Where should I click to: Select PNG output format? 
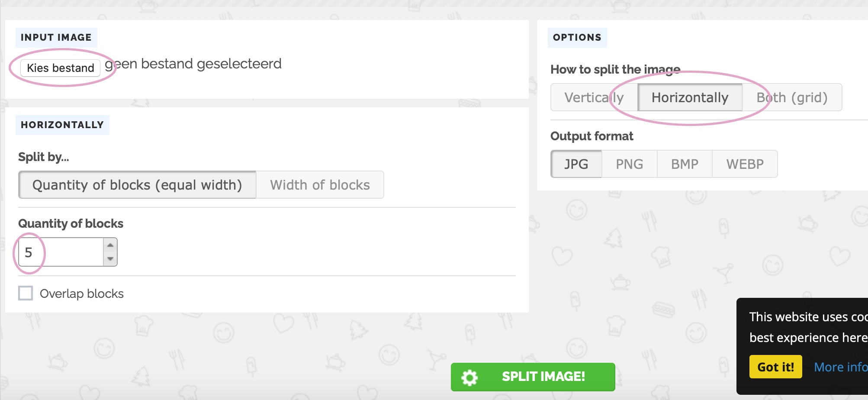pos(629,164)
